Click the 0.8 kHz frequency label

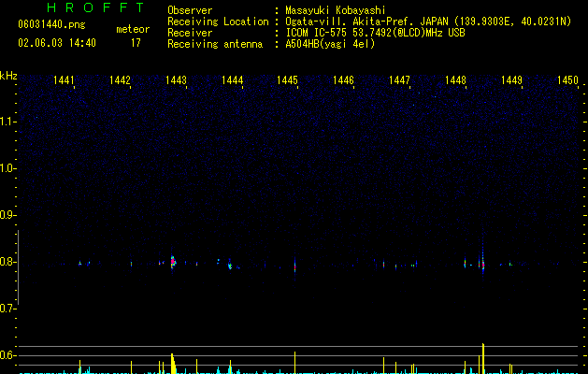point(7,262)
